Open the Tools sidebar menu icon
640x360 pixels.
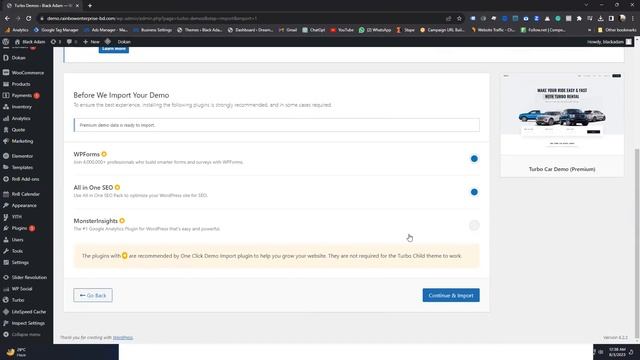[x=6, y=251]
